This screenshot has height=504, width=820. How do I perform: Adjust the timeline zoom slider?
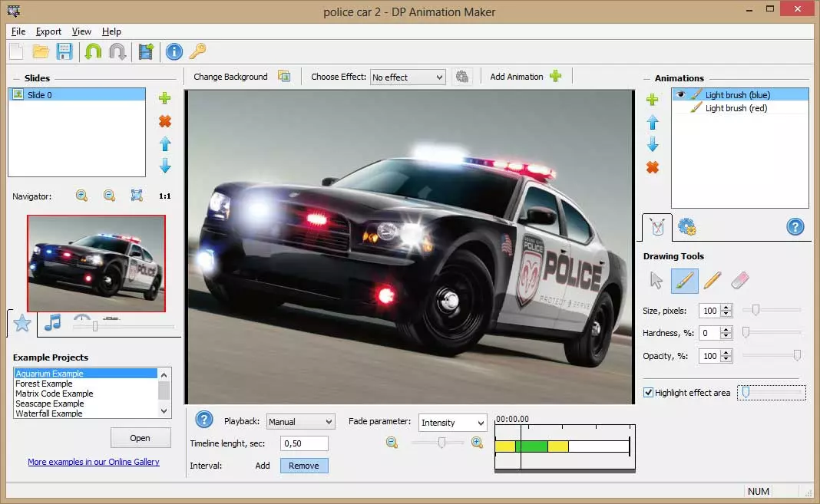[x=442, y=443]
